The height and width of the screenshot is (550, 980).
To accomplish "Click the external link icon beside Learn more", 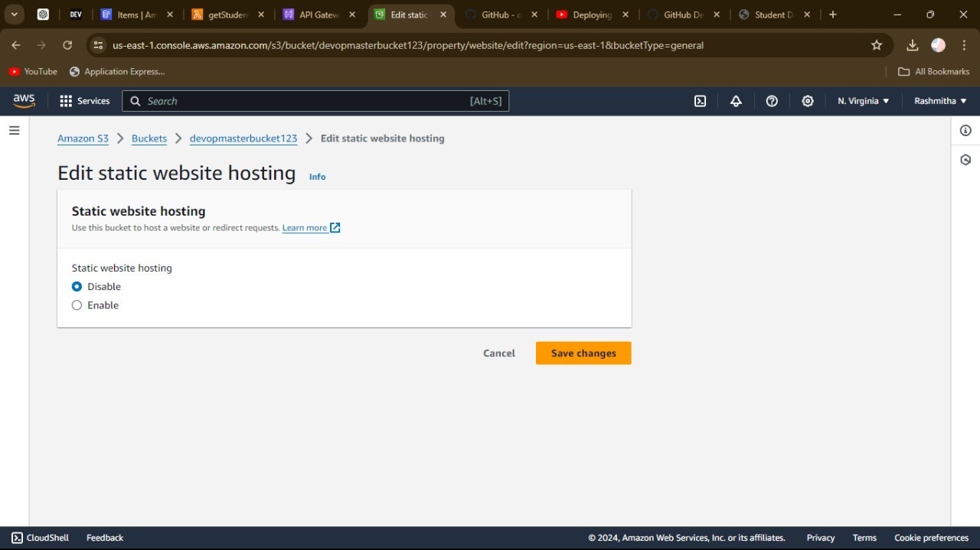I will [335, 227].
